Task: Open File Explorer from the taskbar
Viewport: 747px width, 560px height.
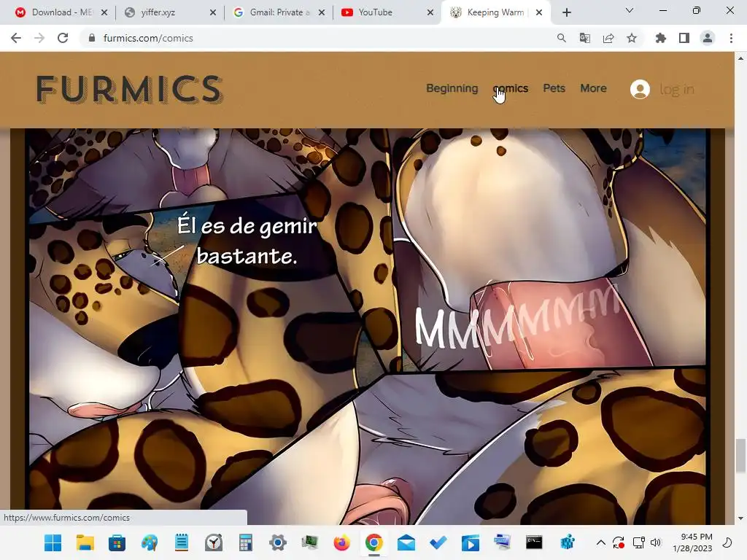Action: click(85, 542)
